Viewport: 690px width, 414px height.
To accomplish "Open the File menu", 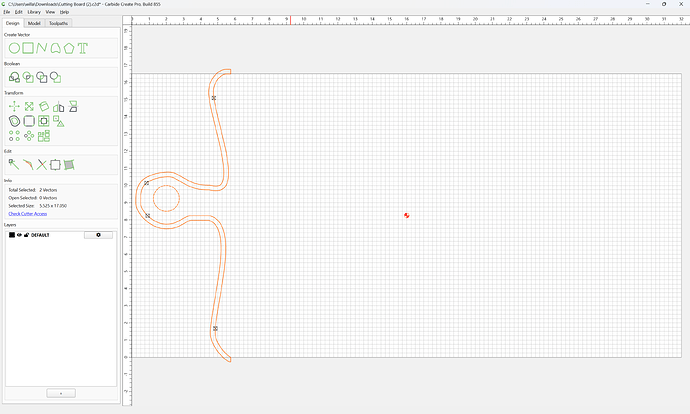I will 7,12.
